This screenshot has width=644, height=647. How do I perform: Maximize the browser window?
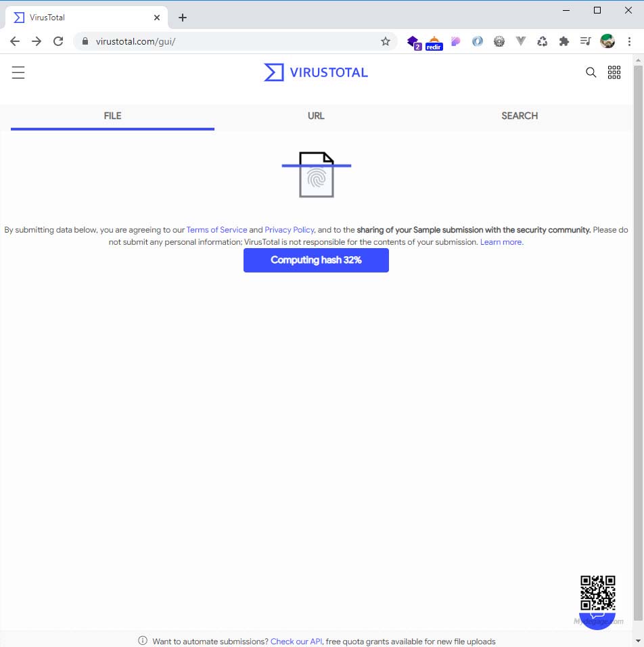coord(597,10)
